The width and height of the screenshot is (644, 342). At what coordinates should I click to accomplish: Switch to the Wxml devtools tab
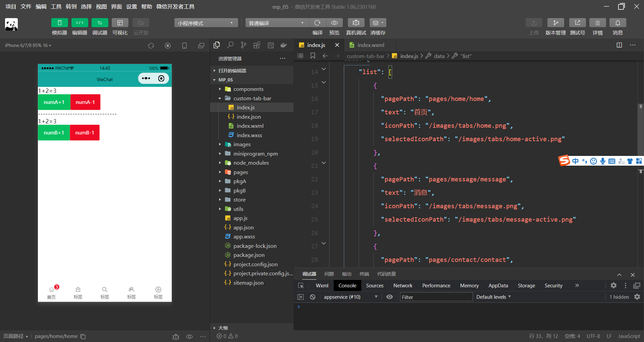[x=322, y=285]
